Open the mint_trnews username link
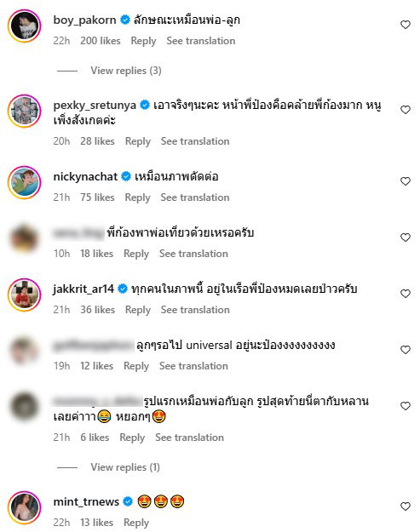 click(86, 502)
